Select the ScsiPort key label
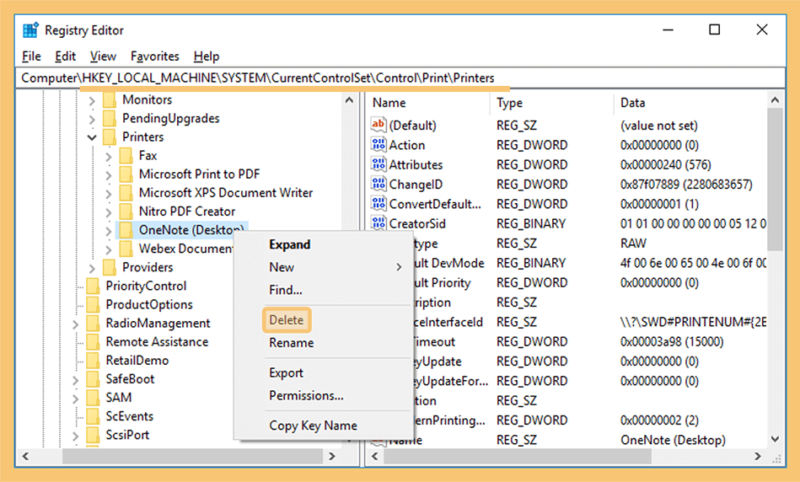 [x=128, y=435]
